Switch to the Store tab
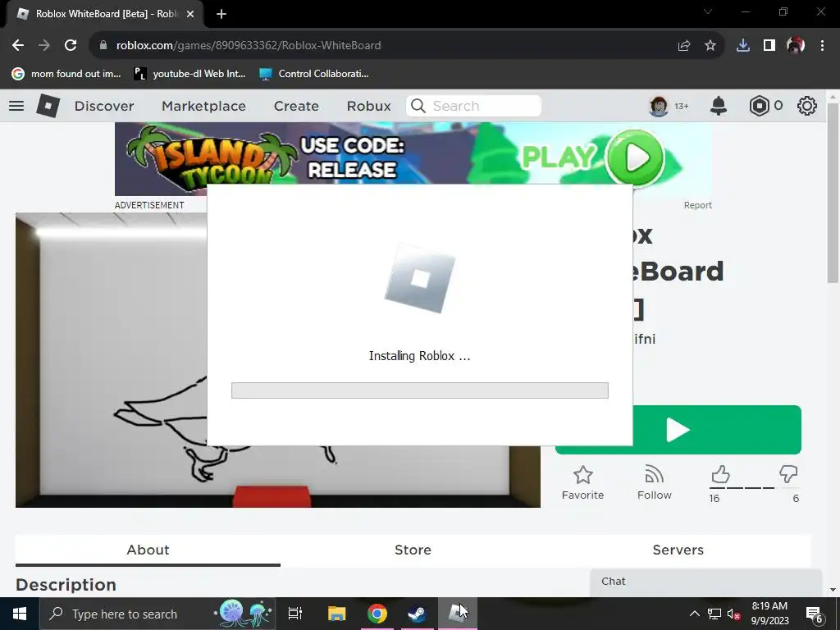This screenshot has width=840, height=630. tap(413, 550)
